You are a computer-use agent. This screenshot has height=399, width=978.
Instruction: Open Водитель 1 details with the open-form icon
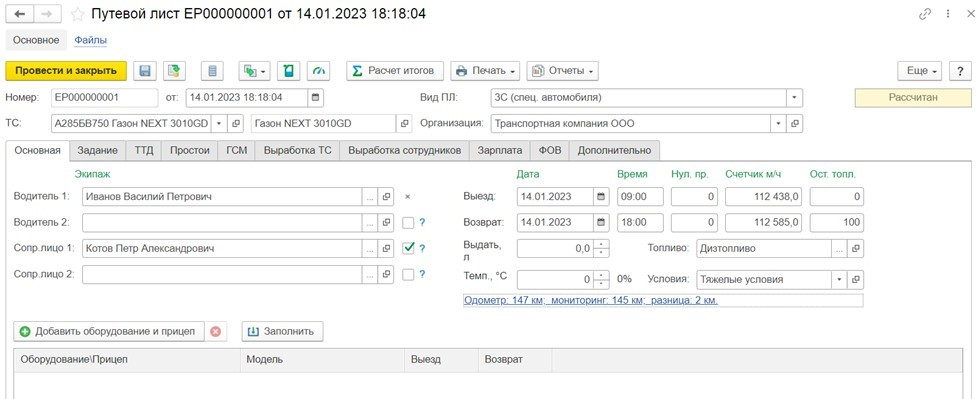[387, 196]
